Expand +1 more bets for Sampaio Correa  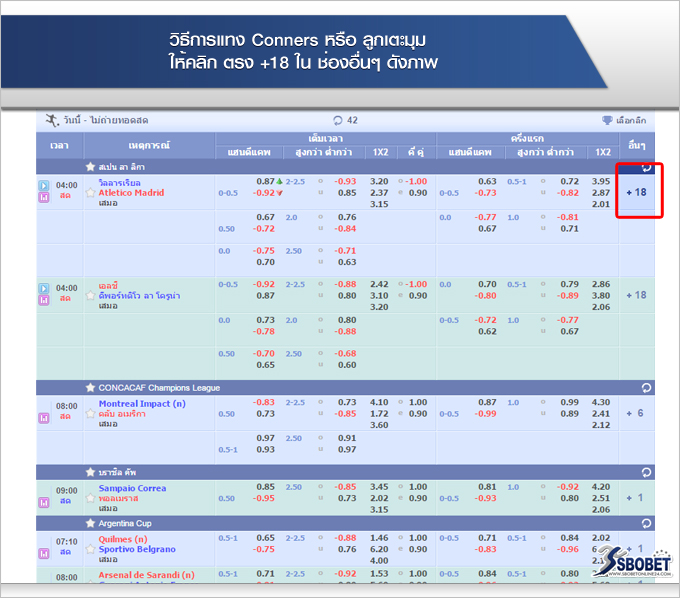pos(636,497)
